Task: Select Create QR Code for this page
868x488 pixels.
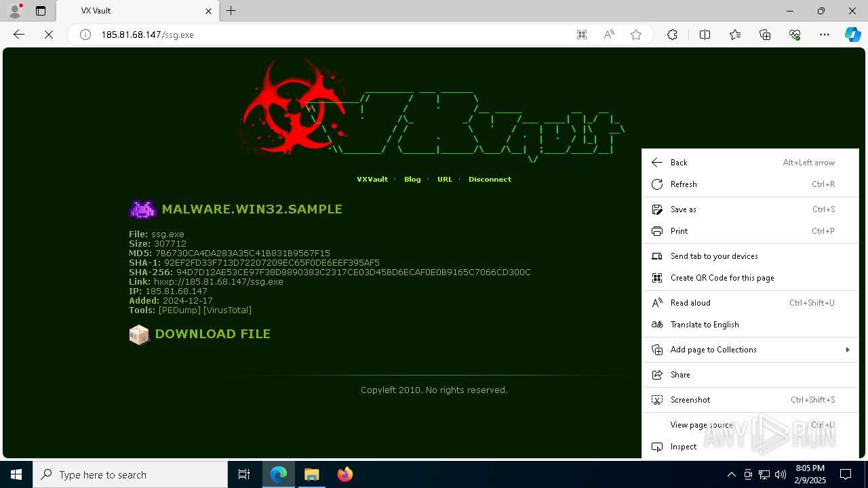Action: [x=750, y=278]
